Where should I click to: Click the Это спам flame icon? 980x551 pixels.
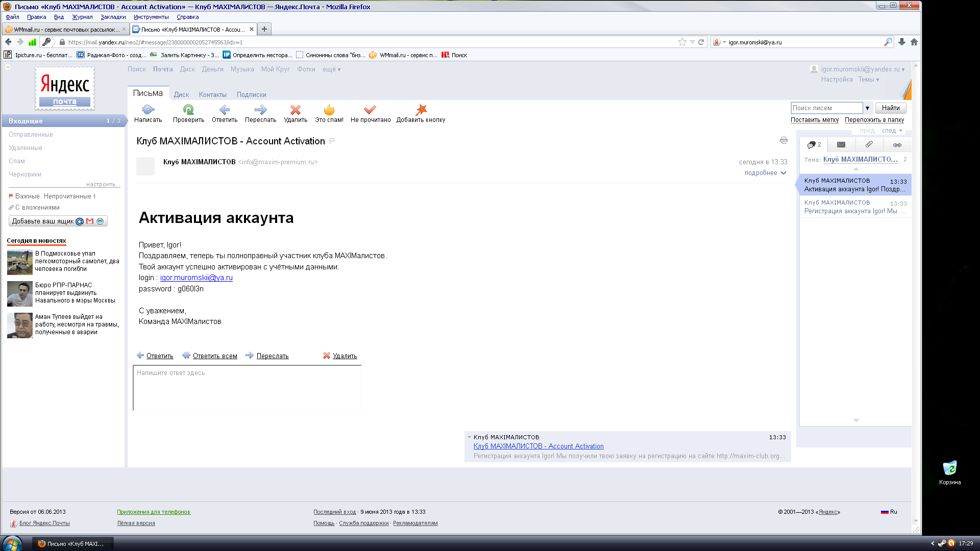click(329, 110)
